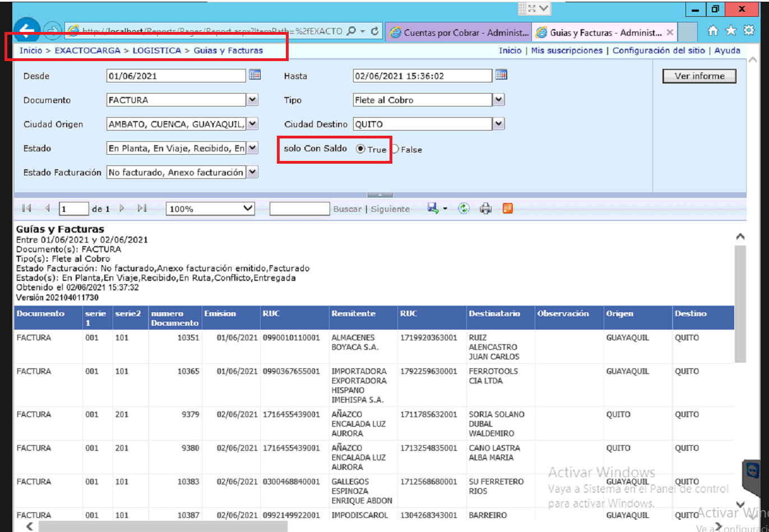Open the Desde calendar picker
The height and width of the screenshot is (532, 769).
pyautogui.click(x=255, y=75)
